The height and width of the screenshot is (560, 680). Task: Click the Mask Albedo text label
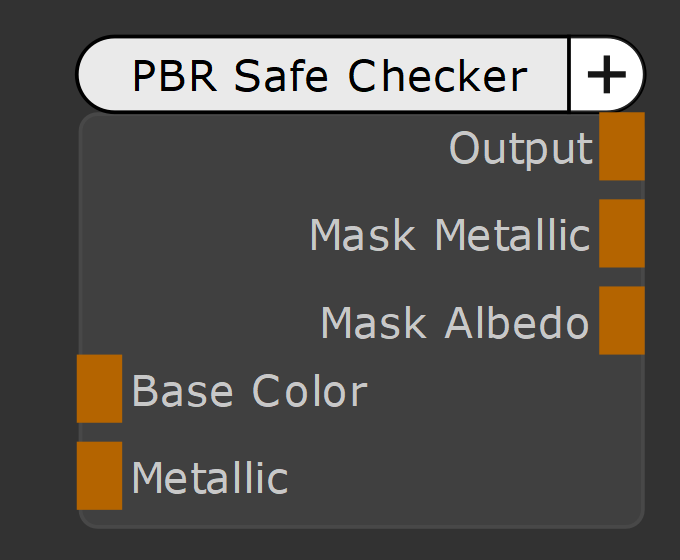tap(455, 323)
